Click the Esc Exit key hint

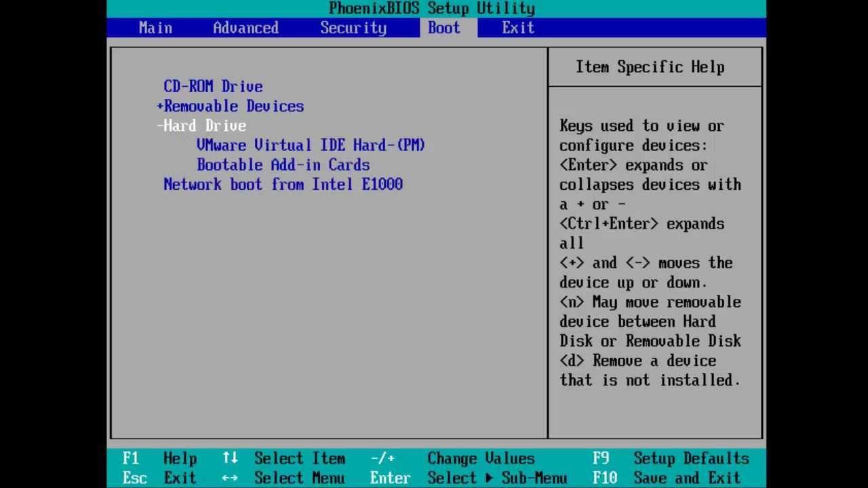(x=159, y=479)
